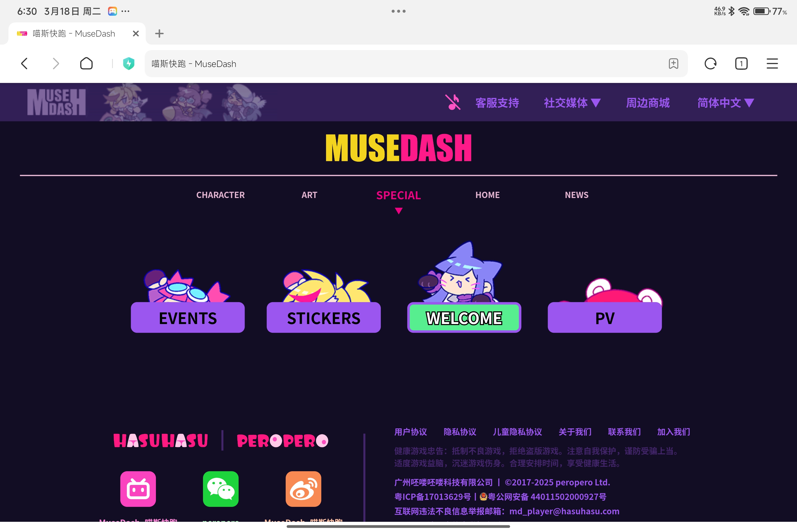
Task: Click the highlighted WELCOME button
Action: click(464, 318)
